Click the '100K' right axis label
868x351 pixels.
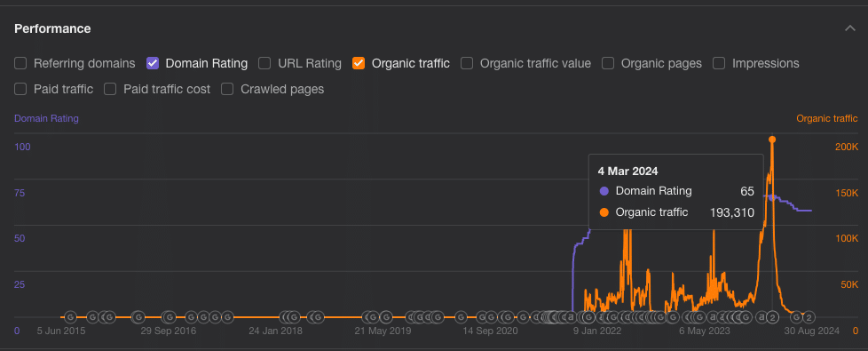point(847,238)
